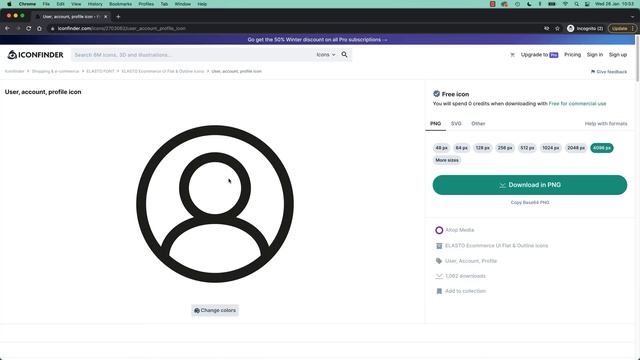Viewport: 640px width, 360px height.
Task: Click the user profile icon preview
Action: (215, 204)
